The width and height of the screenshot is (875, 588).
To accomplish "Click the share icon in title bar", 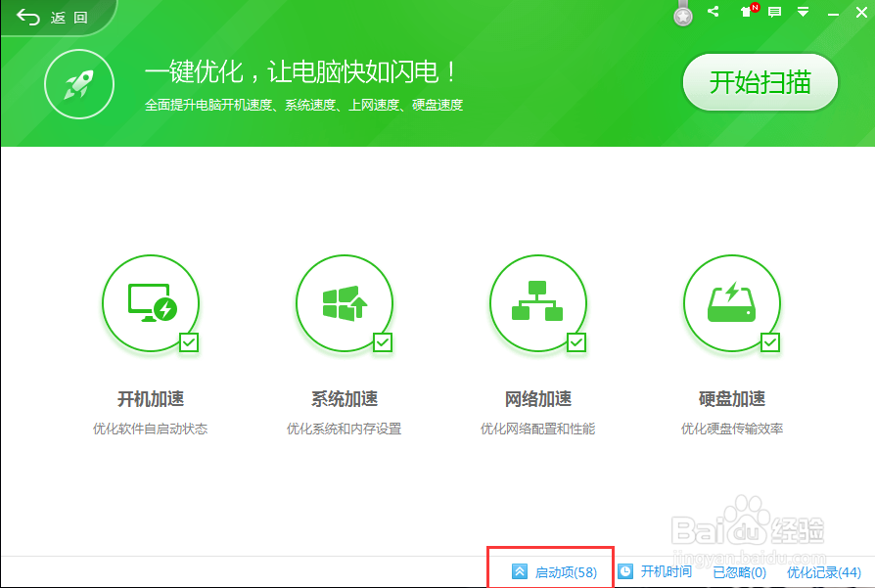I will pos(714,11).
